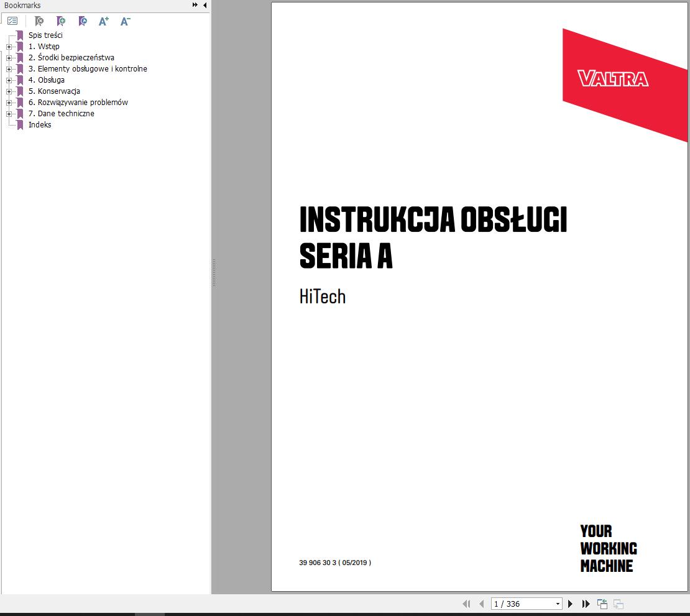690x616 pixels.
Task: Go to the first page
Action: [x=466, y=604]
